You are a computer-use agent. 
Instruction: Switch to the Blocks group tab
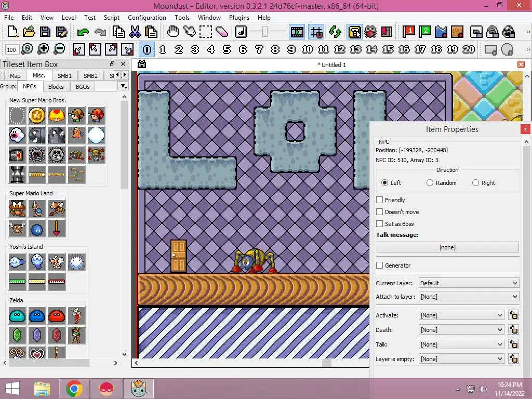[x=56, y=87]
